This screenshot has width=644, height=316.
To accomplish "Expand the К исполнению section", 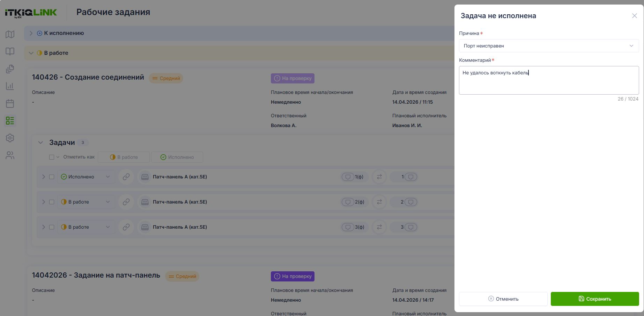I will [x=31, y=33].
